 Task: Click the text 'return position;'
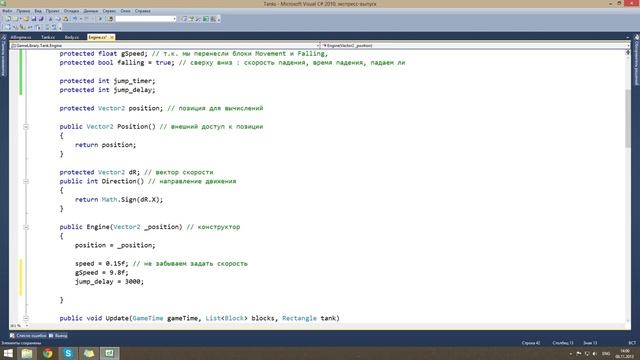[x=105, y=145]
